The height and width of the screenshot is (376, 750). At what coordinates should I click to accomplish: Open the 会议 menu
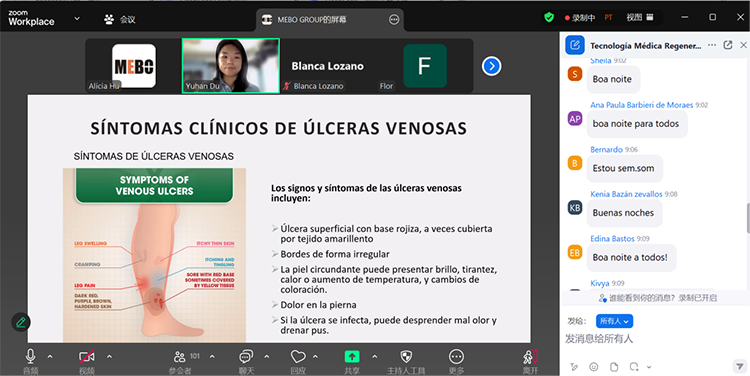click(120, 19)
